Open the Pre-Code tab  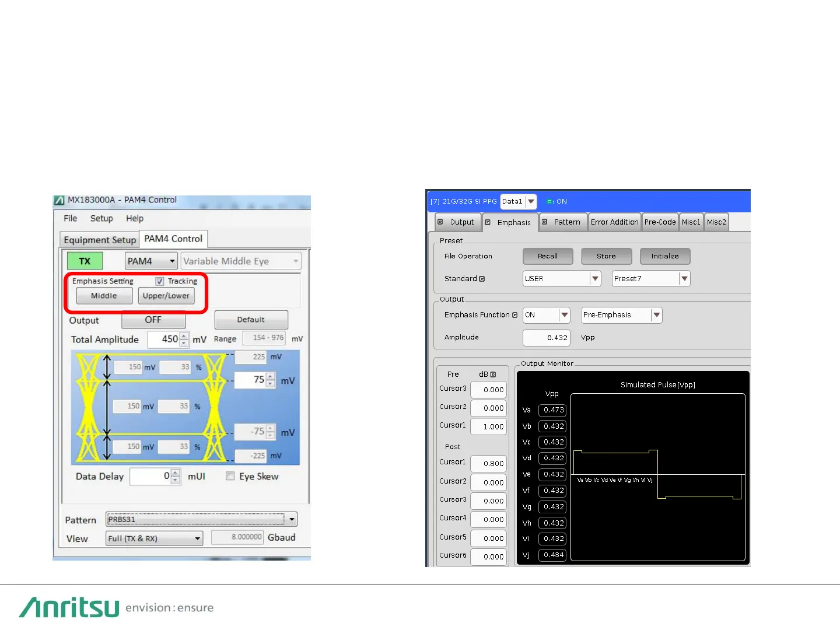coord(660,222)
